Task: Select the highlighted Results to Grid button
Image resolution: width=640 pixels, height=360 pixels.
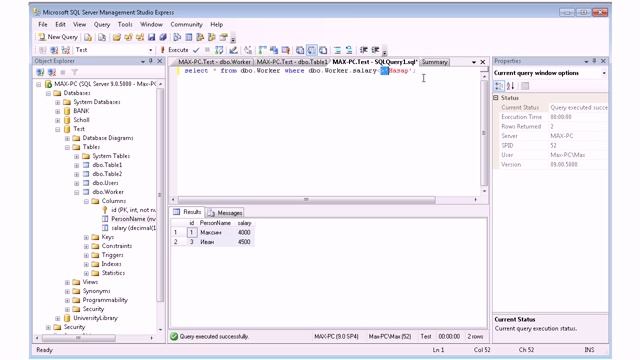Action: coord(311,50)
